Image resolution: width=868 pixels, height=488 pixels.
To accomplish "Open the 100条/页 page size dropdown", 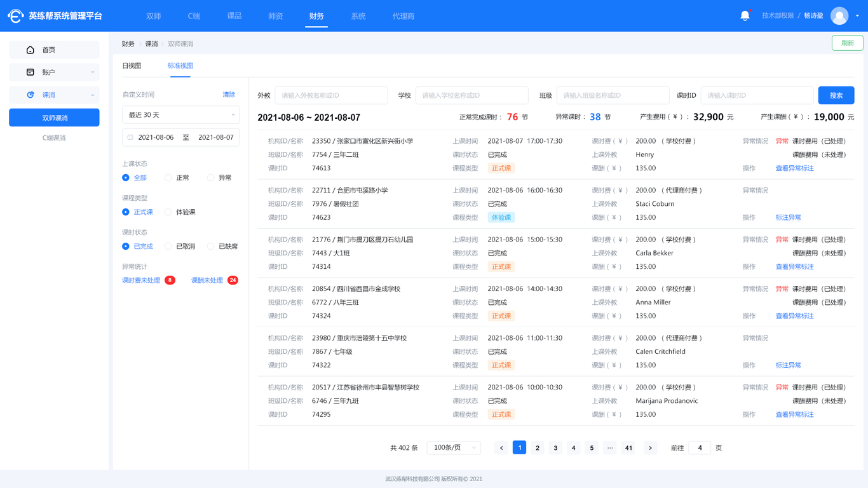I will click(454, 448).
